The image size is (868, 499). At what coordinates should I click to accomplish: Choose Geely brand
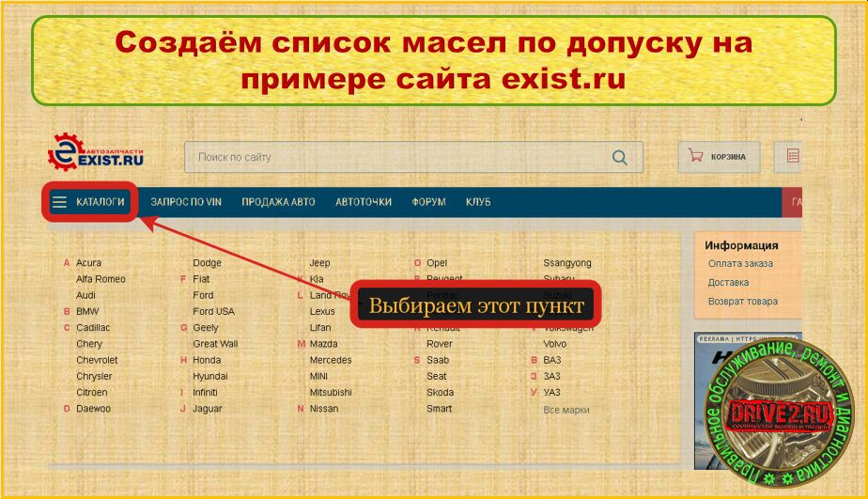[206, 328]
